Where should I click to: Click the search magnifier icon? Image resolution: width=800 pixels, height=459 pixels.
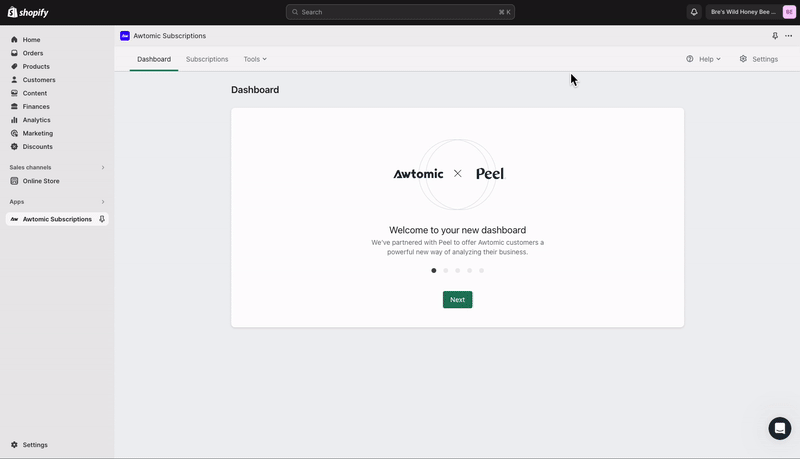click(295, 12)
